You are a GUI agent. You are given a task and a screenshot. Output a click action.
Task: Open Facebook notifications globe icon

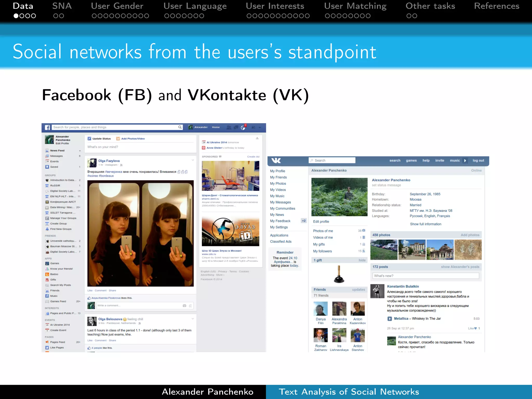(x=243, y=127)
